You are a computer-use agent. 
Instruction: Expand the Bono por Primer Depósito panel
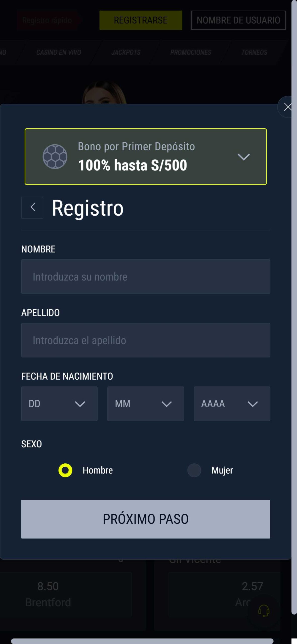(x=243, y=157)
